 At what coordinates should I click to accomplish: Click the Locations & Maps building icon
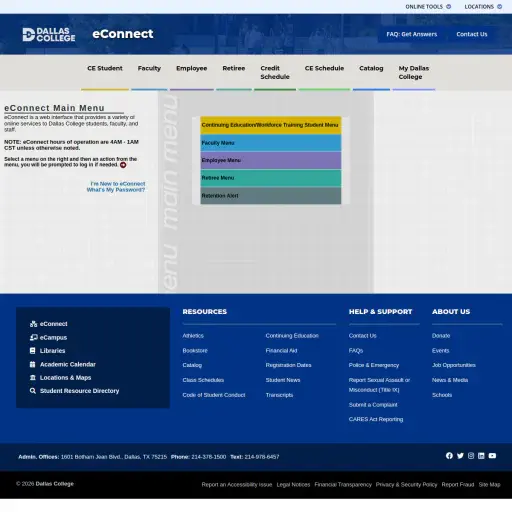coord(33,378)
